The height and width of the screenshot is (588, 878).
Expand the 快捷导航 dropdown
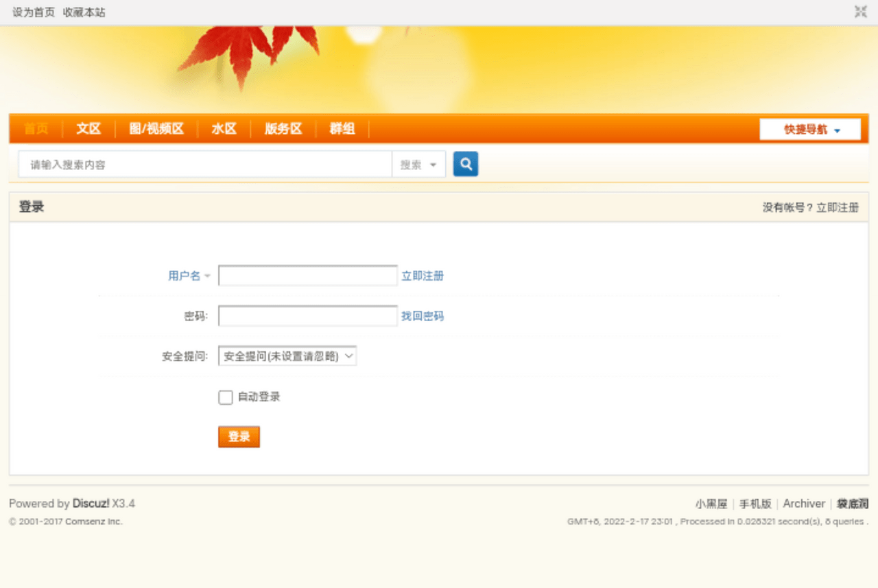tap(810, 130)
